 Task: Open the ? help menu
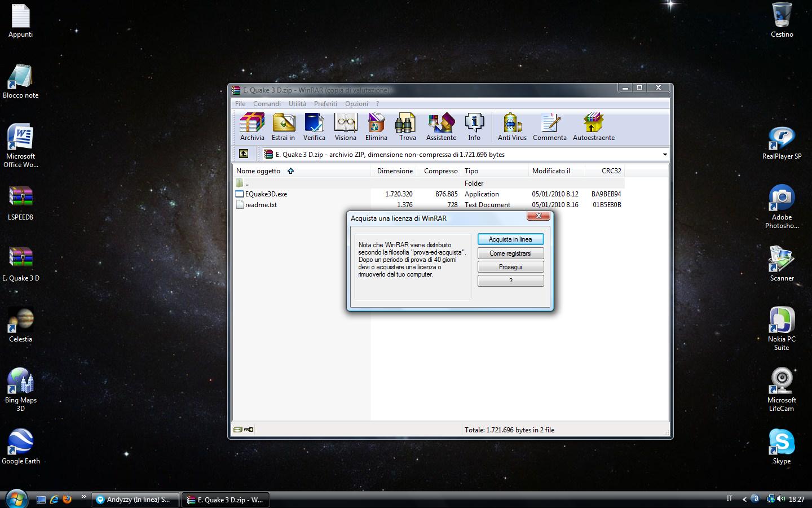pyautogui.click(x=377, y=104)
